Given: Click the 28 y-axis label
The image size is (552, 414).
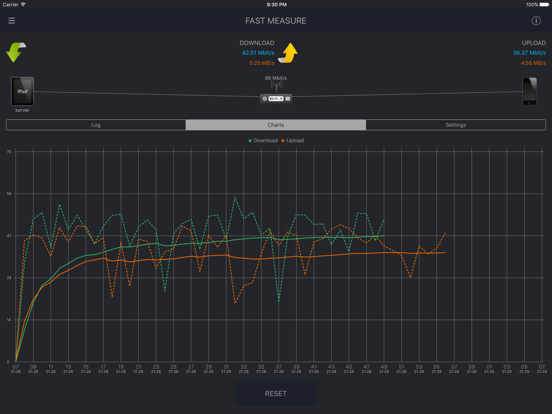Looking at the screenshot, I should [x=9, y=278].
